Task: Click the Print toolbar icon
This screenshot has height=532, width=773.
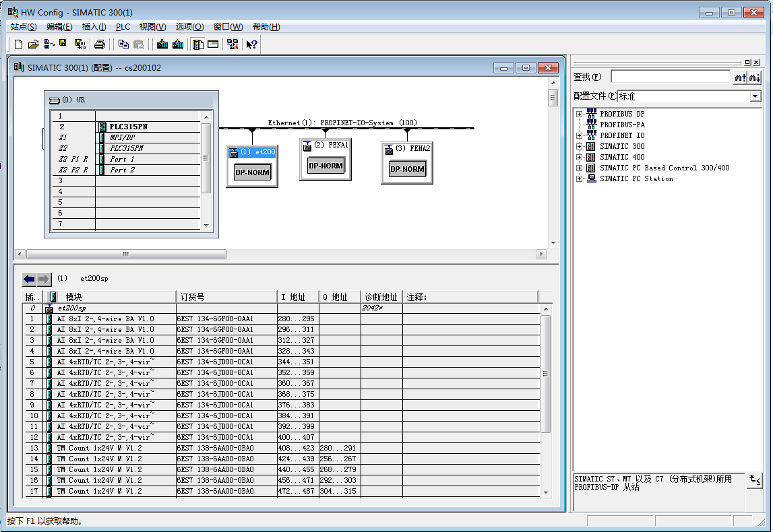Action: click(100, 44)
